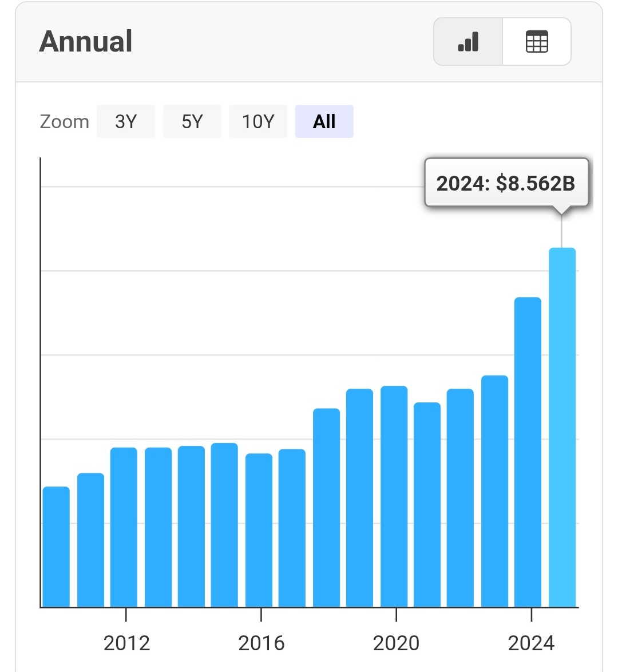
Task: Click the 2016 axis label
Action: click(x=261, y=643)
